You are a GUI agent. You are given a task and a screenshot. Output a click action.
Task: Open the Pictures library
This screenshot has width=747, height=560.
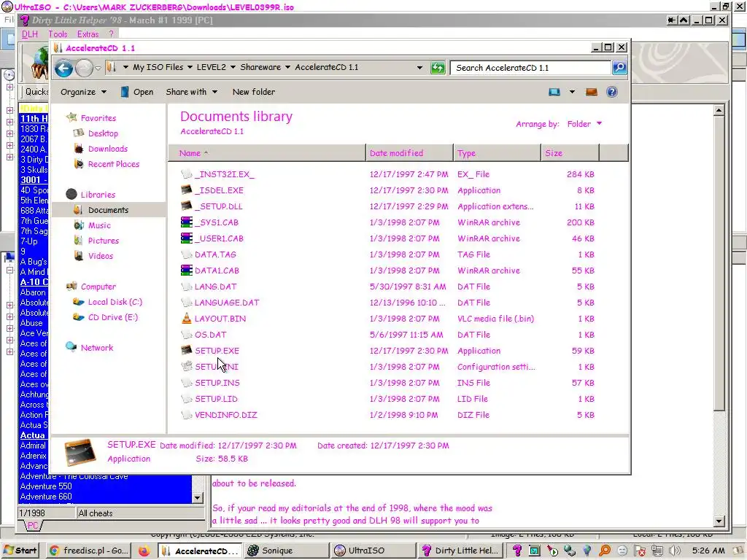103,241
